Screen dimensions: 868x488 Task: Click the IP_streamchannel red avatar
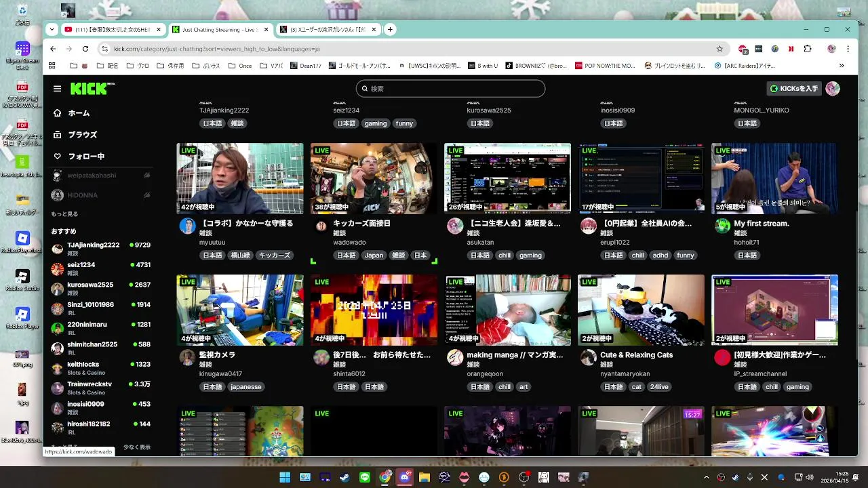tap(722, 358)
